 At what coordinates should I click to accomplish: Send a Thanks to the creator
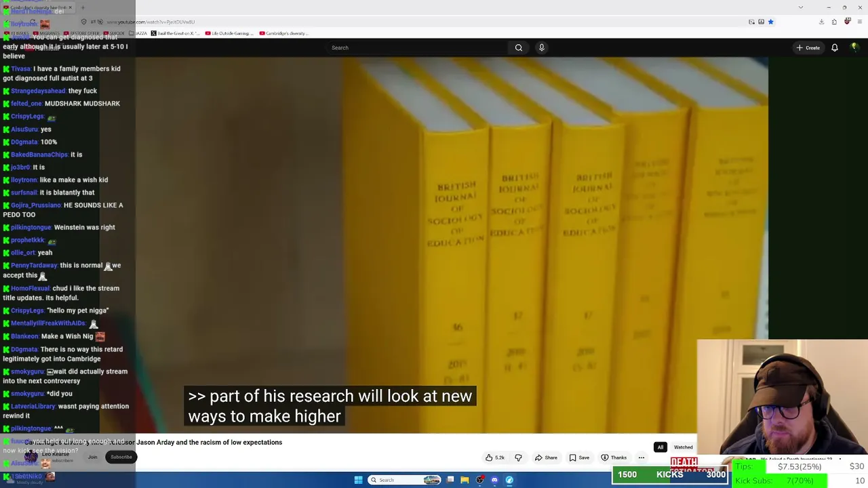tap(614, 457)
